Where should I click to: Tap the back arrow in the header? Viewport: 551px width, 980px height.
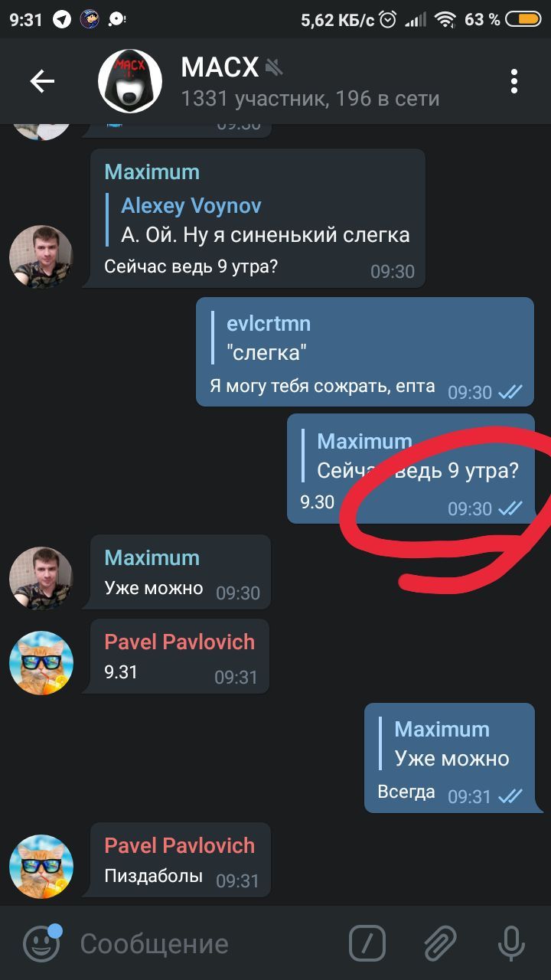(x=42, y=81)
